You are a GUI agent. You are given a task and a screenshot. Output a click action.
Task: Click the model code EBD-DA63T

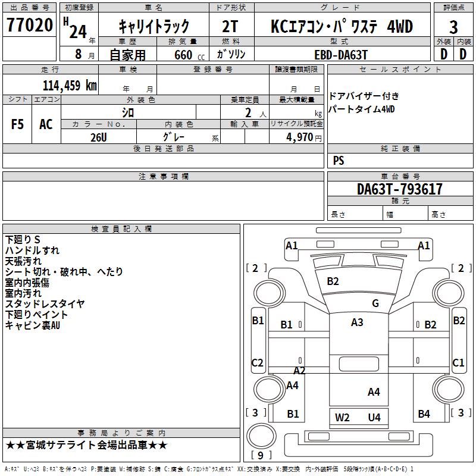pyautogui.click(x=342, y=54)
